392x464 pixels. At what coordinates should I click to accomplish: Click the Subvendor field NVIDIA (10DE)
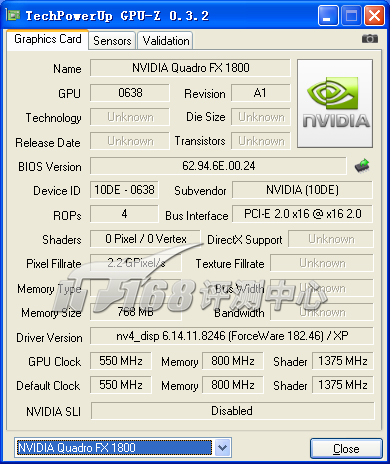click(x=302, y=190)
